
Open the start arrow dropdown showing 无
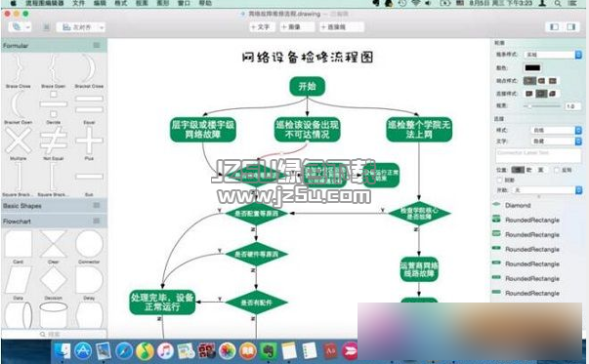coord(547,190)
